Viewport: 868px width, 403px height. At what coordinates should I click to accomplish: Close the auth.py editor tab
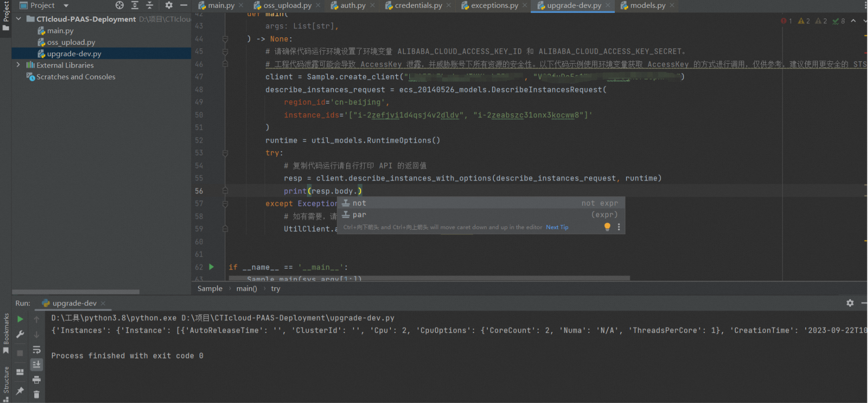click(372, 5)
